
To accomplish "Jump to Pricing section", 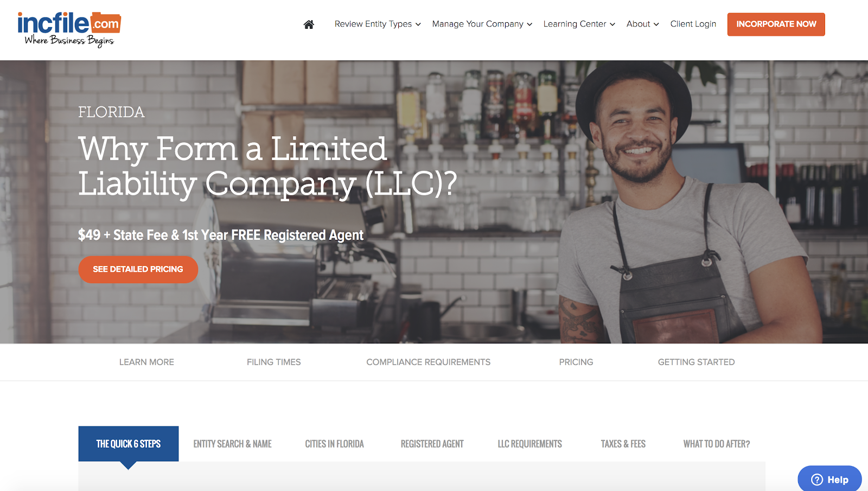I will (x=576, y=362).
